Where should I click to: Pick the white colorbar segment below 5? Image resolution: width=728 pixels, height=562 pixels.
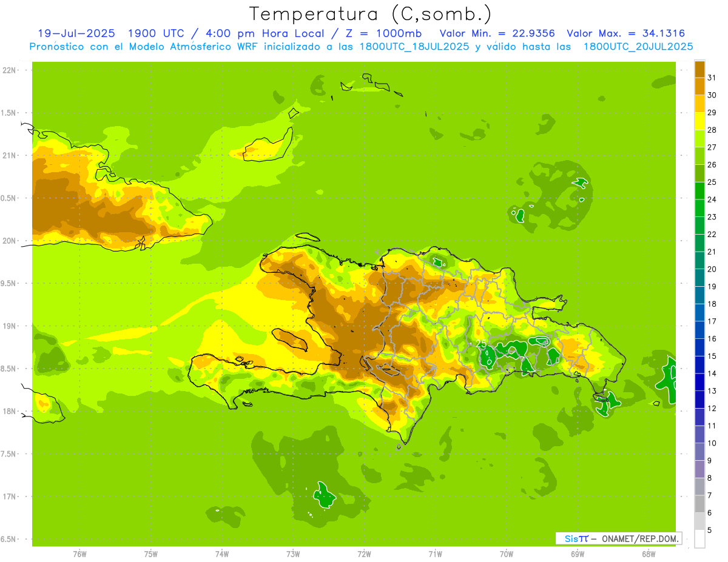pyautogui.click(x=699, y=539)
